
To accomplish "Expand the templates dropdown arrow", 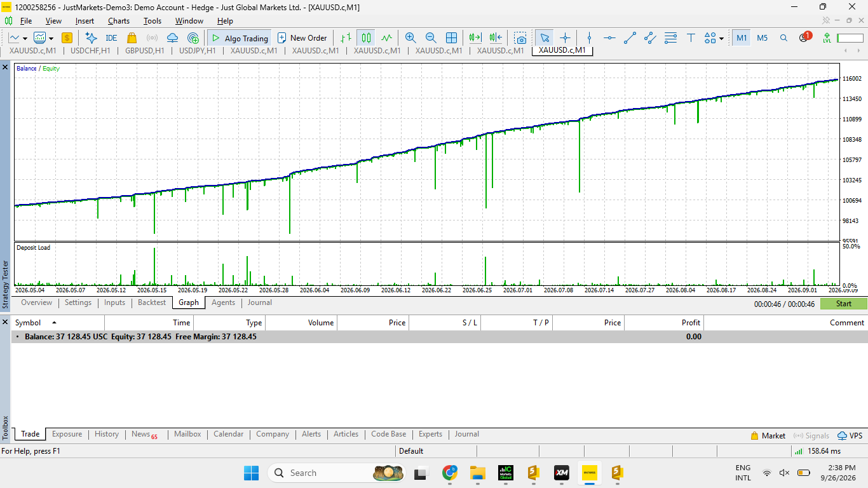I will pyautogui.click(x=50, y=39).
